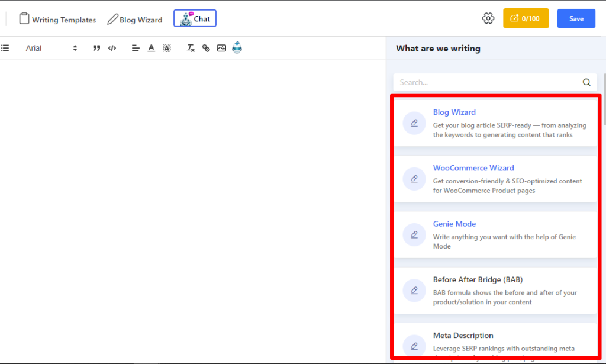The image size is (606, 364).
Task: Open settings gear icon
Action: click(488, 18)
